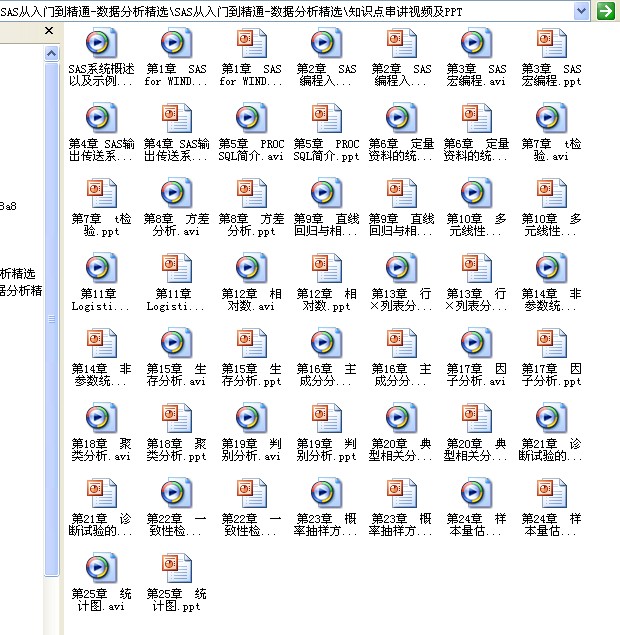
Task: Click the file name 第2章 SAS编程入... under the video icon
Action: pos(326,75)
